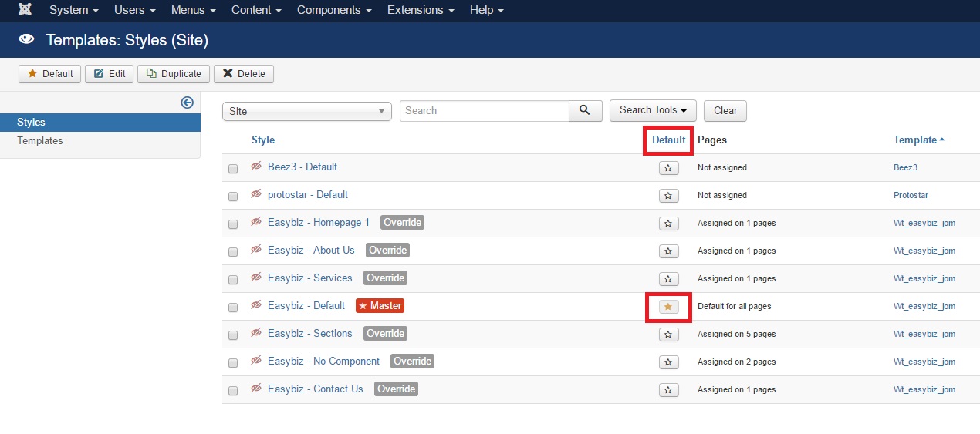980x434 pixels.
Task: Preview icon beside Easybiz - Sections
Action: [256, 333]
